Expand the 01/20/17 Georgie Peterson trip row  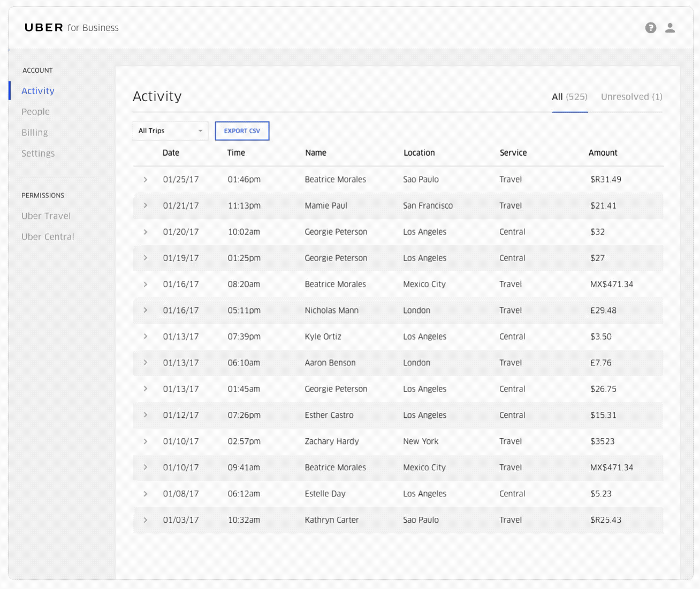pyautogui.click(x=145, y=232)
